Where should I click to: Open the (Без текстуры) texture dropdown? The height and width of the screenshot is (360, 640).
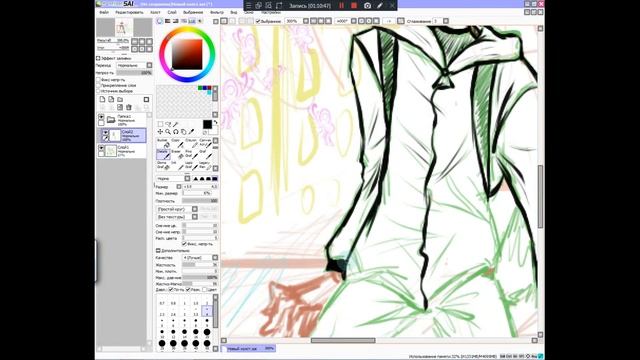click(177, 217)
